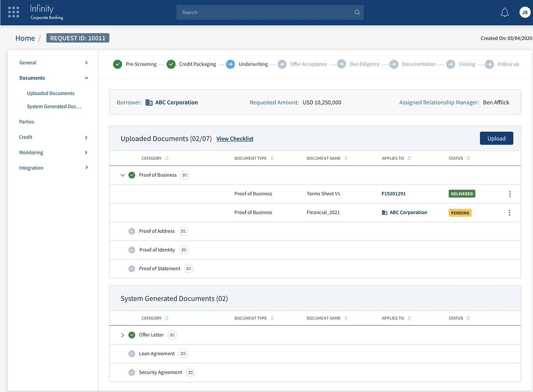Click grey status check for Security Agreement
This screenshot has width=533, height=392.
[131, 372]
